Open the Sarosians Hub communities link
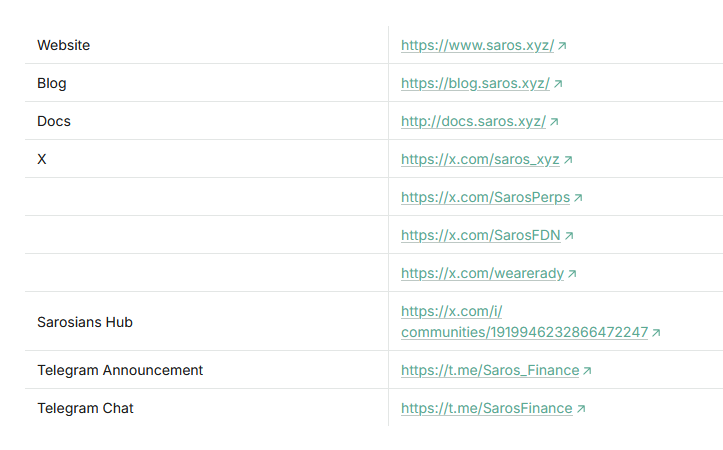 [x=524, y=332]
